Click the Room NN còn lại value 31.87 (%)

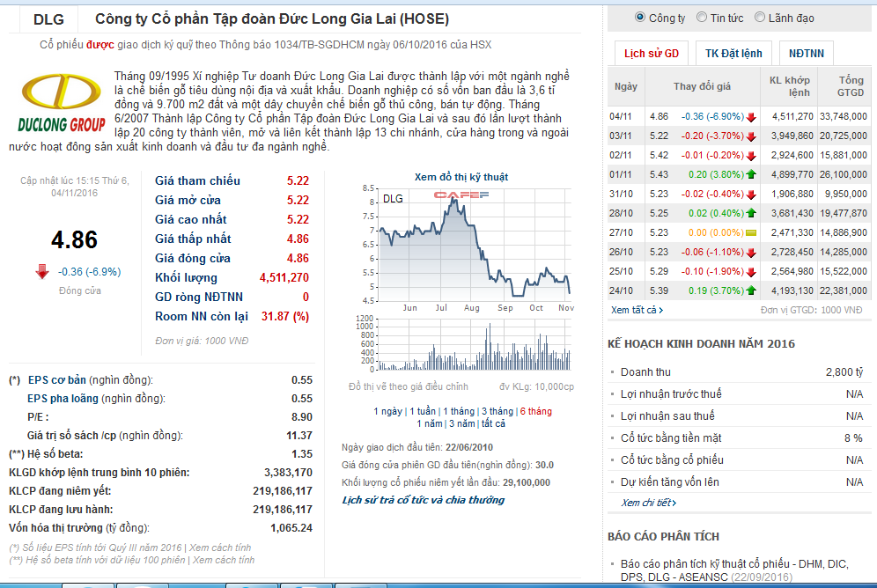point(285,316)
